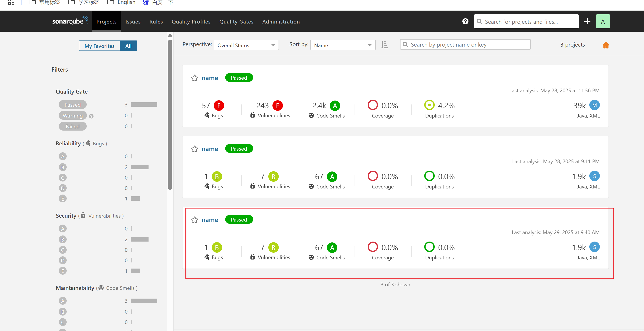The width and height of the screenshot is (644, 331).
Task: Star the first project to favorite it
Action: coord(195,78)
